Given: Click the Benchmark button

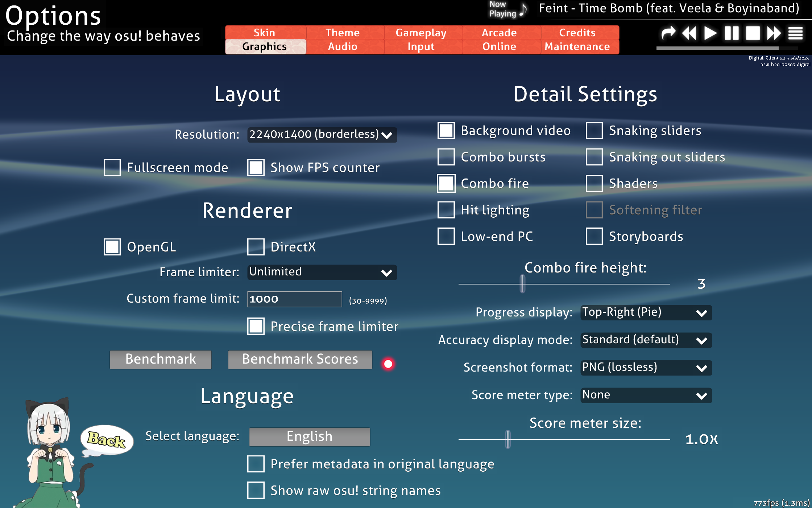Looking at the screenshot, I should (161, 359).
